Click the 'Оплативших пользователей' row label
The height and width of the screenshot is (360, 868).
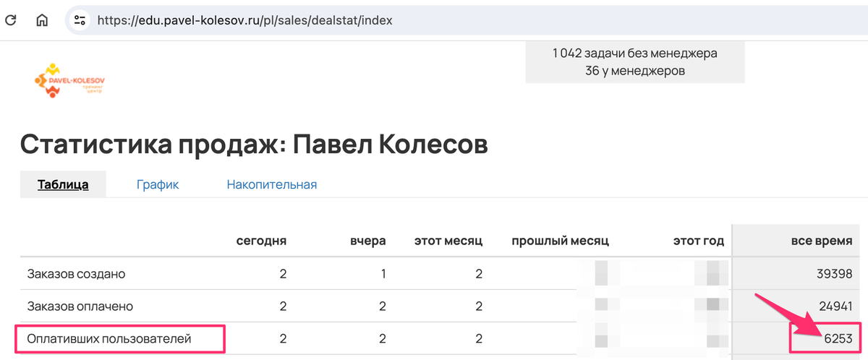click(109, 338)
